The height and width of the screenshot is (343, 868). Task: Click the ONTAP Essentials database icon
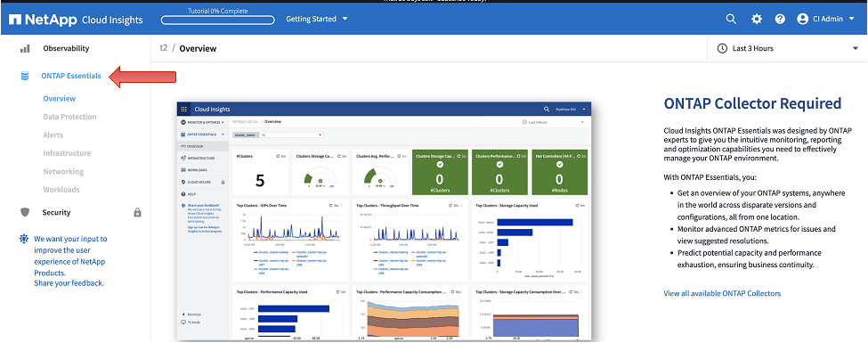[25, 76]
